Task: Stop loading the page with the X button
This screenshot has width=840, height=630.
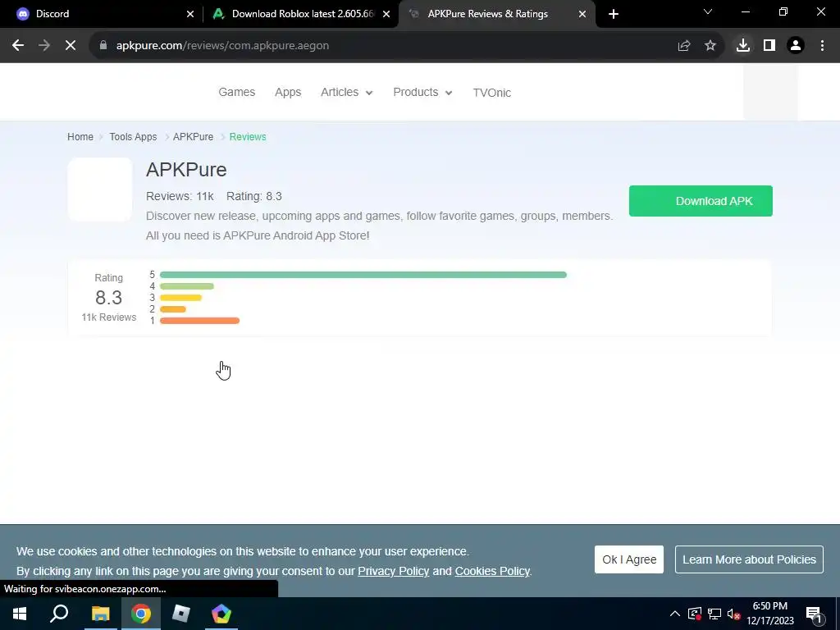Action: (x=71, y=46)
